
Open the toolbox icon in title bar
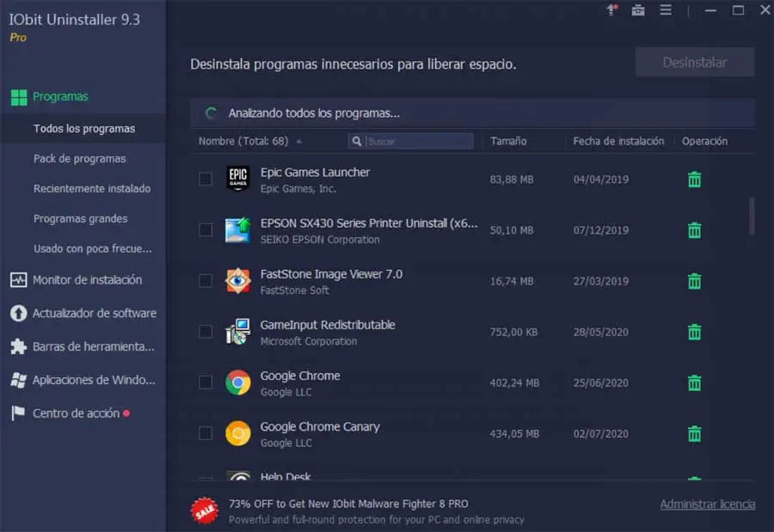tap(638, 9)
